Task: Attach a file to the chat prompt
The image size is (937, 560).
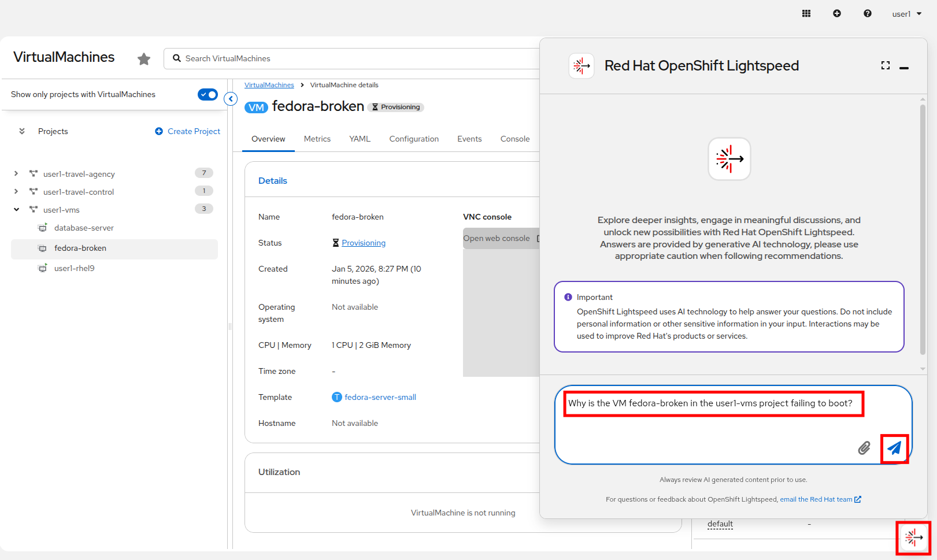Action: [x=864, y=448]
